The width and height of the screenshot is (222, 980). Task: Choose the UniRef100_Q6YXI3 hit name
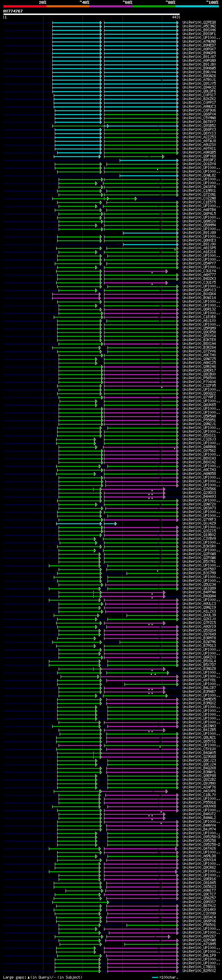click(199, 133)
